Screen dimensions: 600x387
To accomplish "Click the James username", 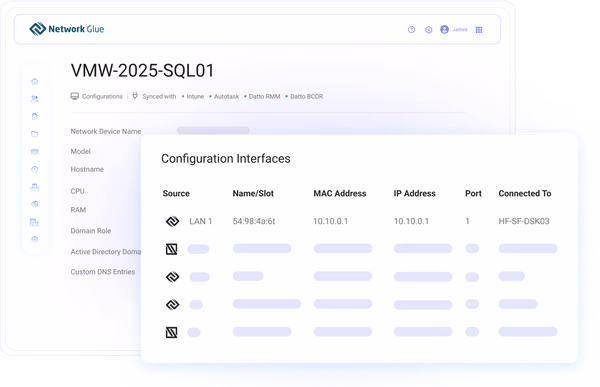I will pos(460,29).
